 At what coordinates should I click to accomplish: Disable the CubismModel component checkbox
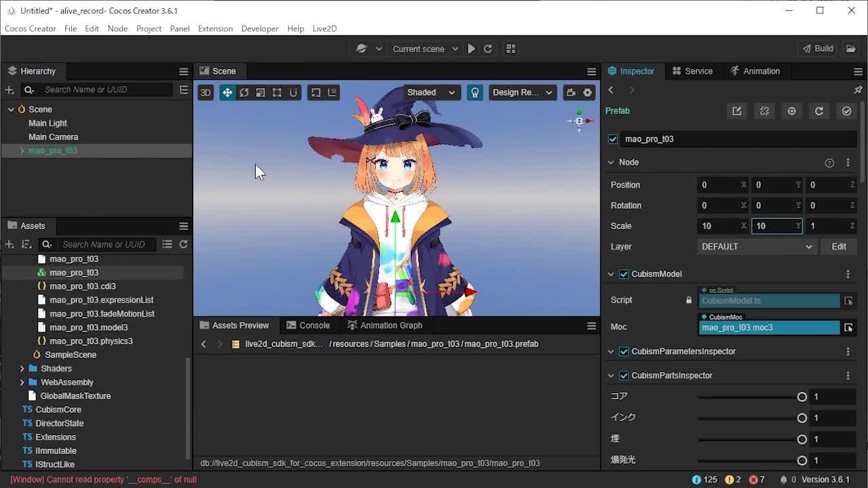coord(623,274)
